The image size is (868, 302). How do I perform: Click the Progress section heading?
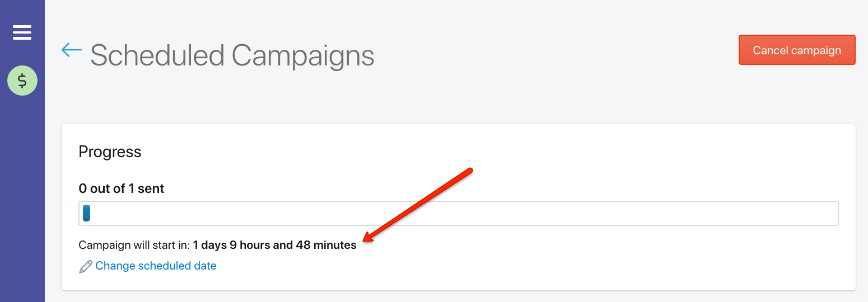[110, 152]
